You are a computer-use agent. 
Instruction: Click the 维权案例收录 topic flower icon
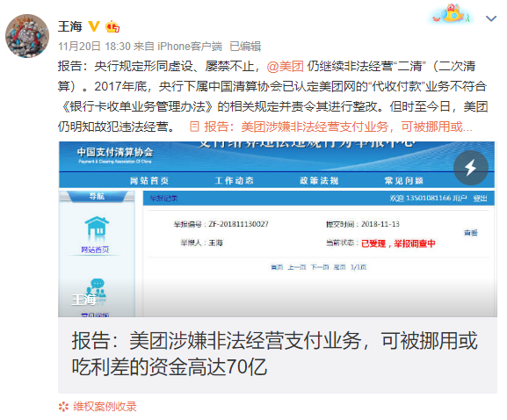tap(63, 407)
